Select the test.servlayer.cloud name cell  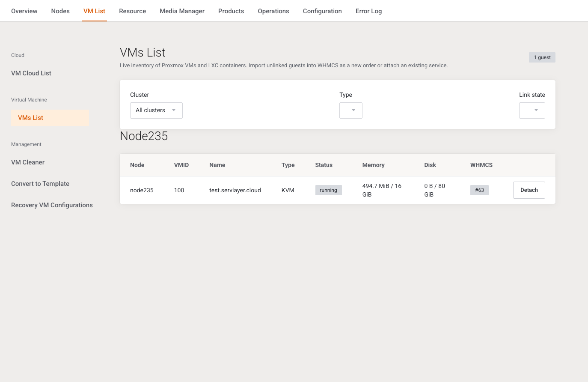tap(235, 190)
